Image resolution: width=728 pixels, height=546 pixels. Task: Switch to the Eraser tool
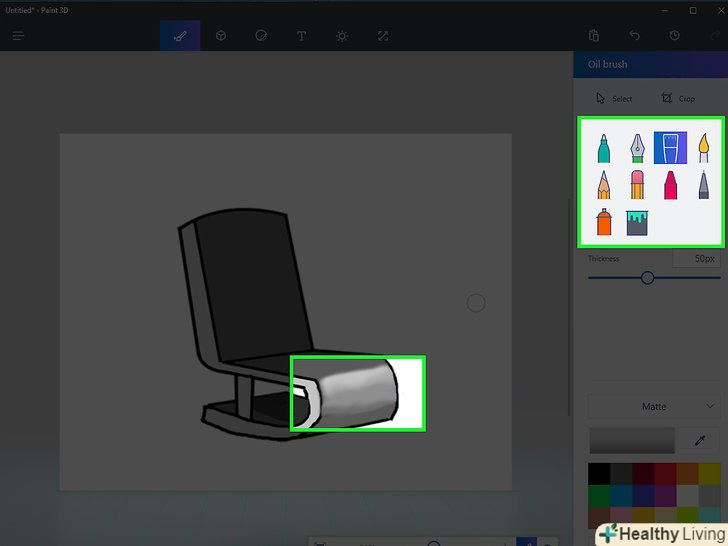tap(637, 184)
